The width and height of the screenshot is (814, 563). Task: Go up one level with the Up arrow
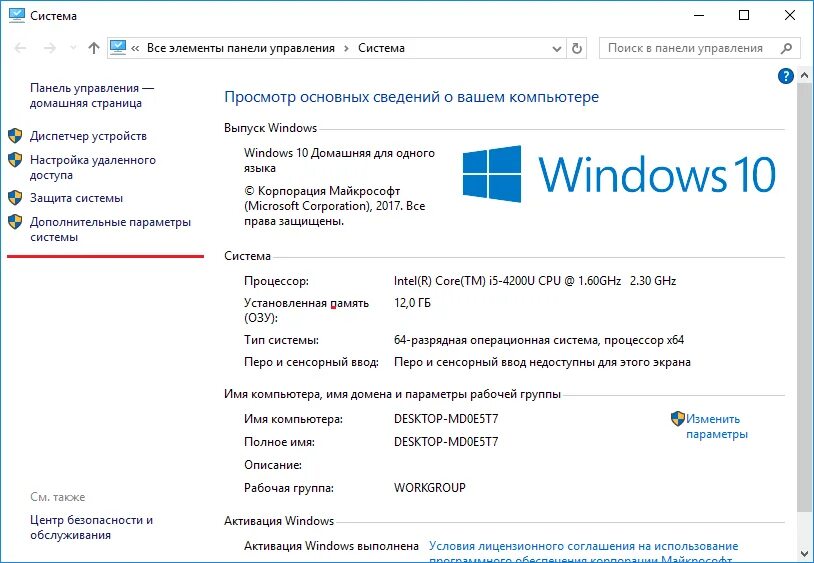pyautogui.click(x=93, y=48)
